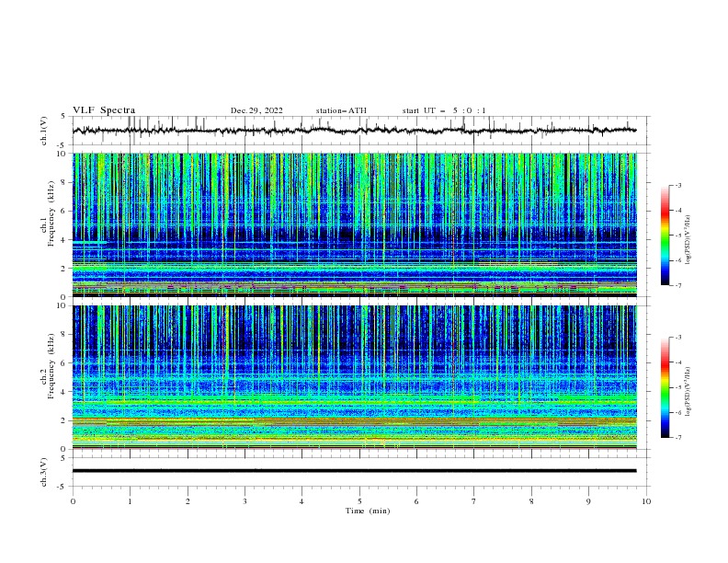The height and width of the screenshot is (563, 728).
Task: Click the "8" kHz tick of ch.1 spectrogram
Action: (63, 182)
